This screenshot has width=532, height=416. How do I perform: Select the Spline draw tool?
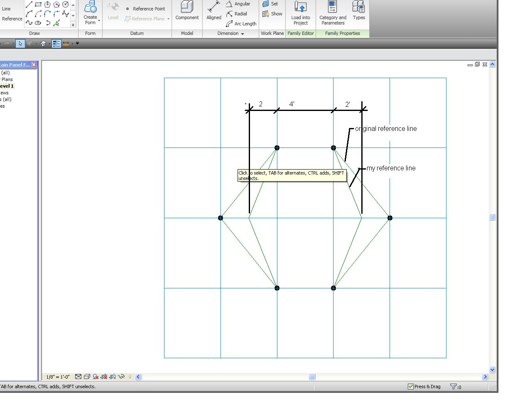(x=29, y=23)
